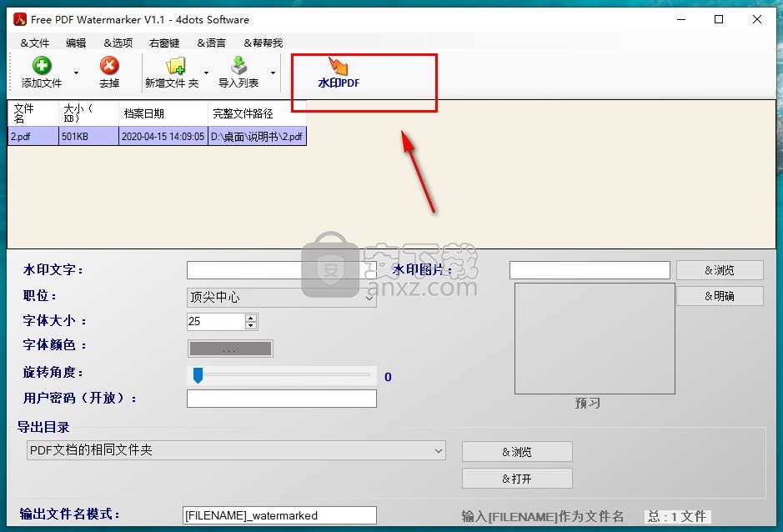Click the 完整文件路径 column header
This screenshot has height=532, width=783.
(x=257, y=113)
